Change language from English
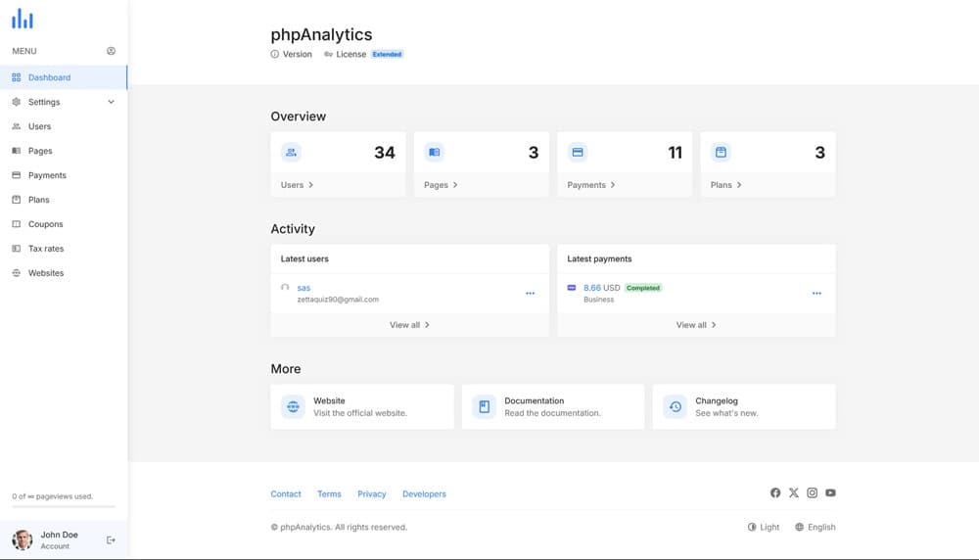 coord(815,527)
